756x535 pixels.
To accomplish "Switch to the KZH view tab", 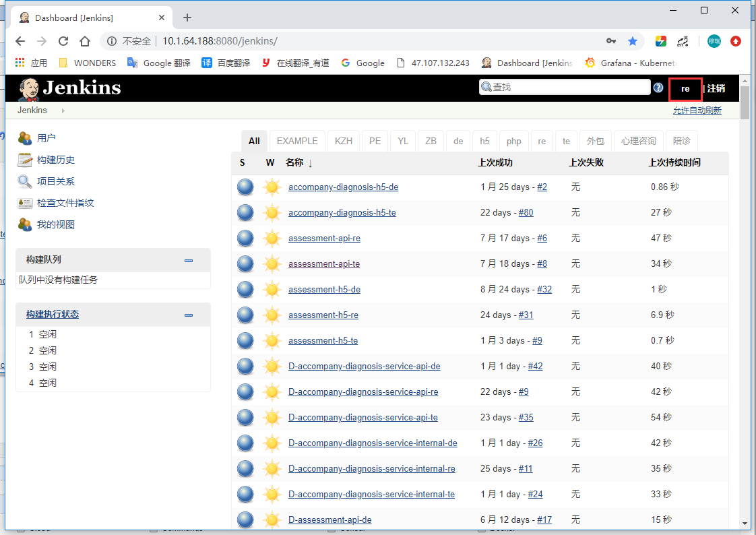I will coord(343,141).
